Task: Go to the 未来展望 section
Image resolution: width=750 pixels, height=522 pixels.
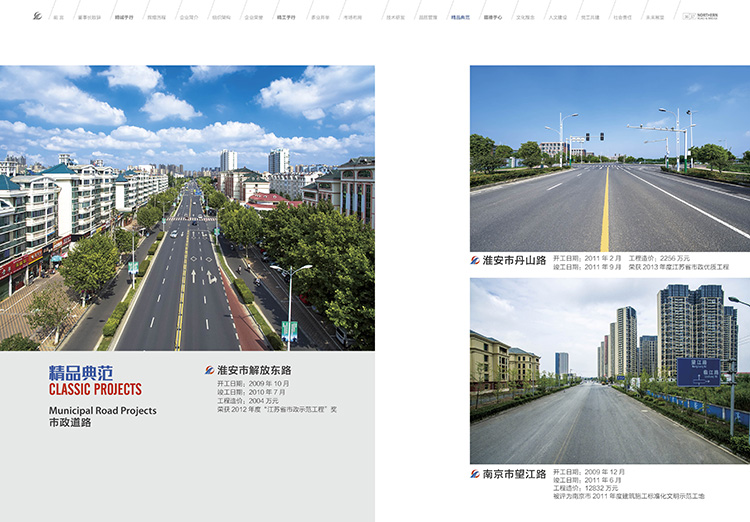Action: [654, 18]
